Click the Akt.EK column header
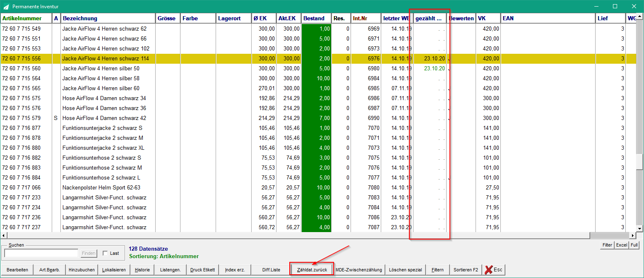Image resolution: width=644 pixels, height=278 pixels. tap(288, 18)
